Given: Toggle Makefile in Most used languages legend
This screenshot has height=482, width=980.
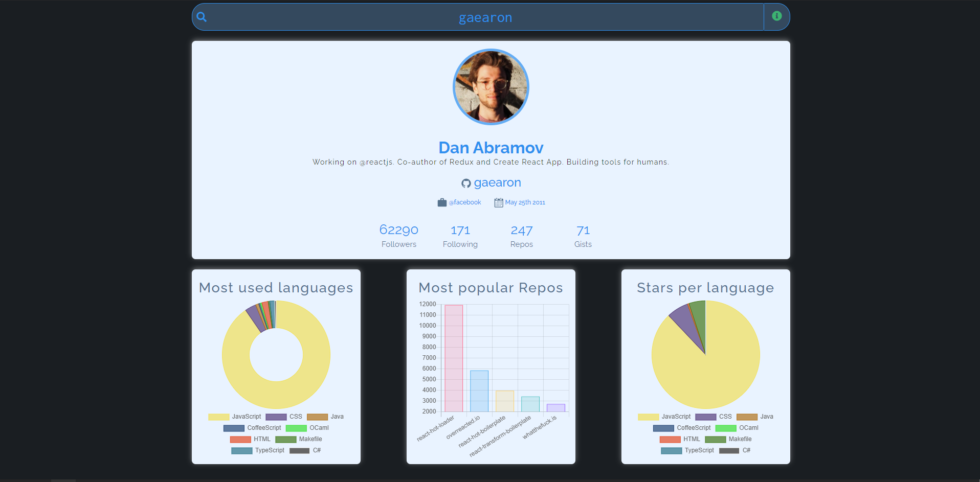Looking at the screenshot, I should point(299,439).
